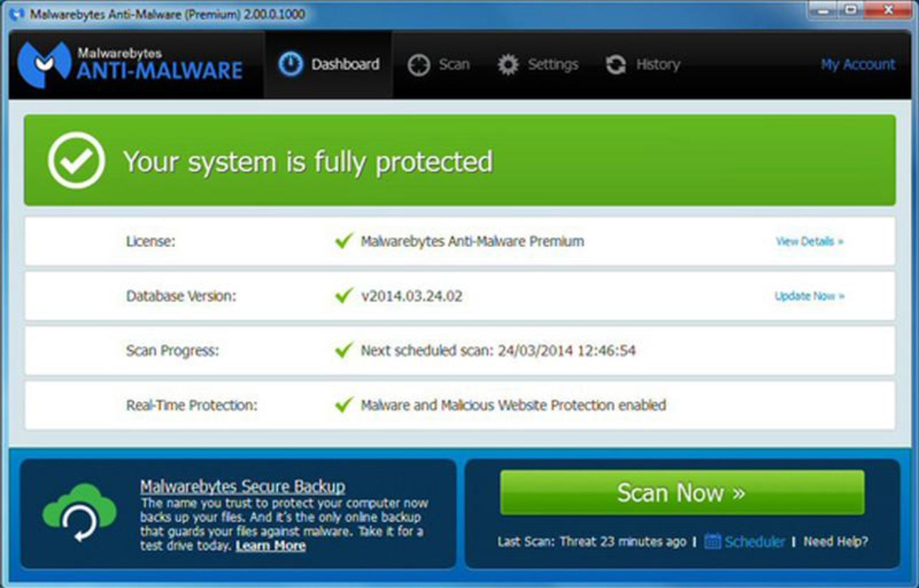
Task: Click the Malwarebytes Anti-Malware logo
Action: click(x=130, y=64)
